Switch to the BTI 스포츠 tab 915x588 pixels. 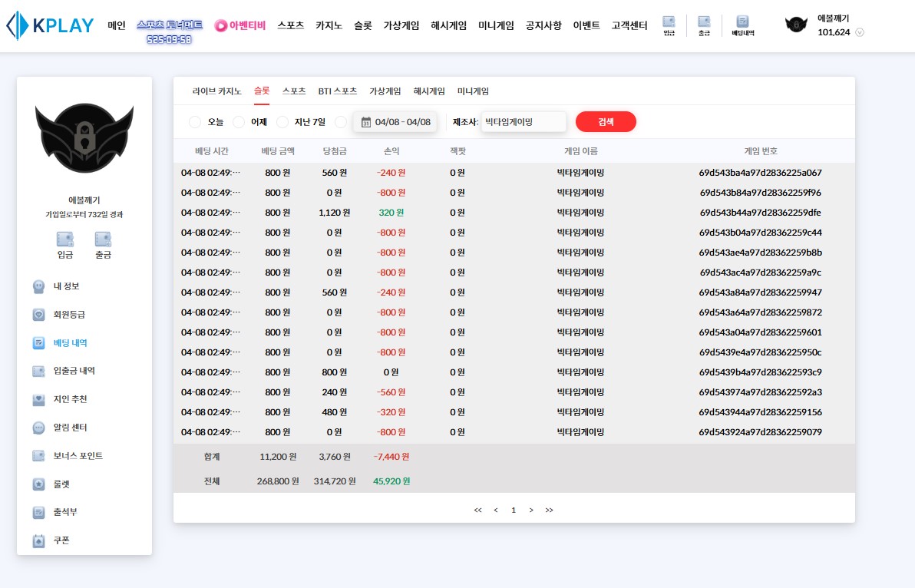coord(338,91)
